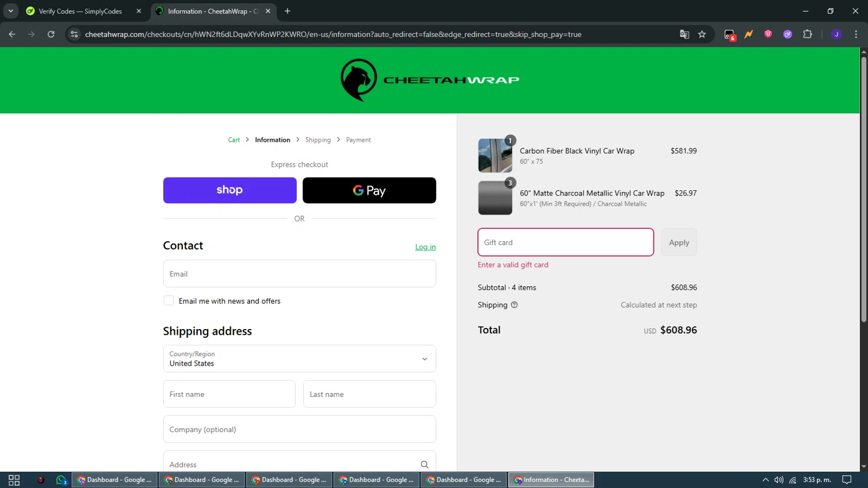Click the $581.99 item price
Screen dimensions: 868x488
click(683, 151)
